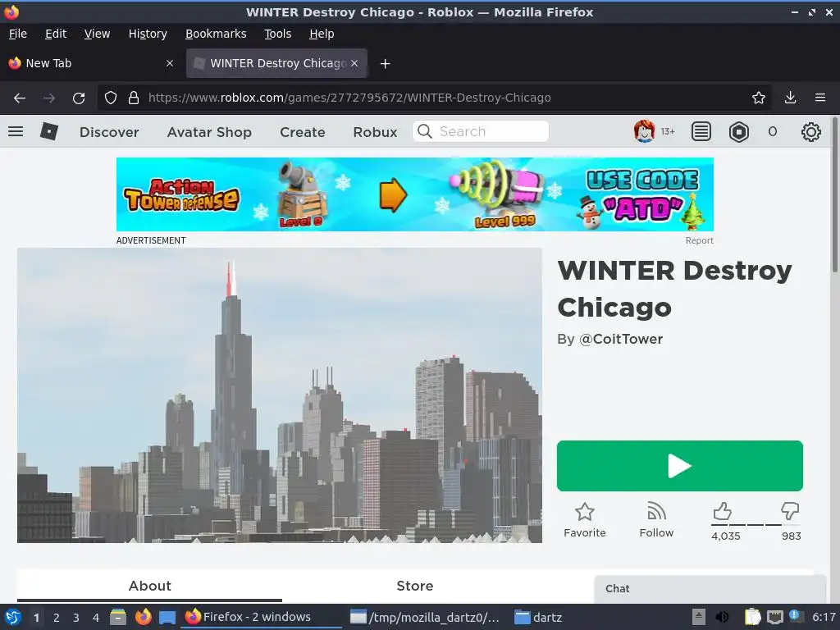Switch to workspace 2
The image size is (840, 630).
click(x=57, y=618)
